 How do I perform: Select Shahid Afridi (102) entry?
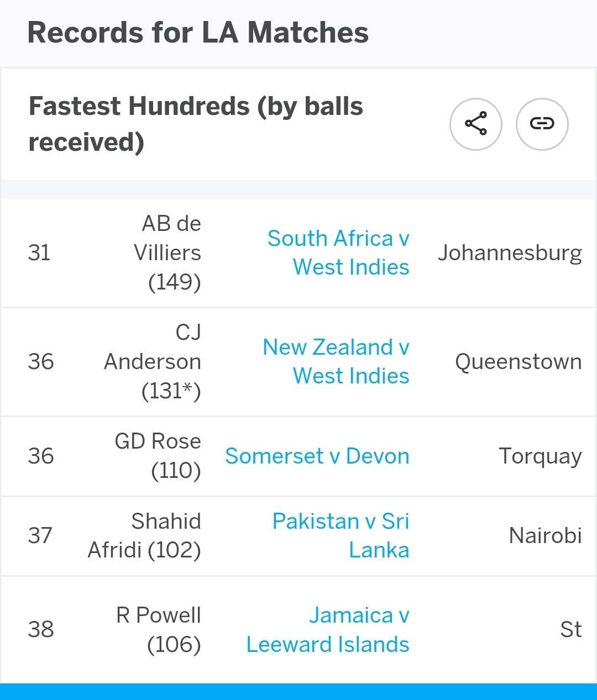point(144,535)
